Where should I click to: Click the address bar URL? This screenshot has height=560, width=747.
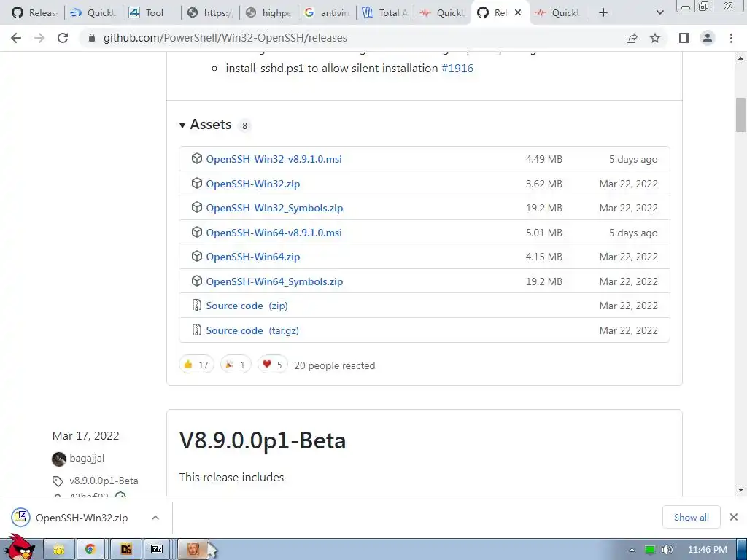(x=225, y=38)
